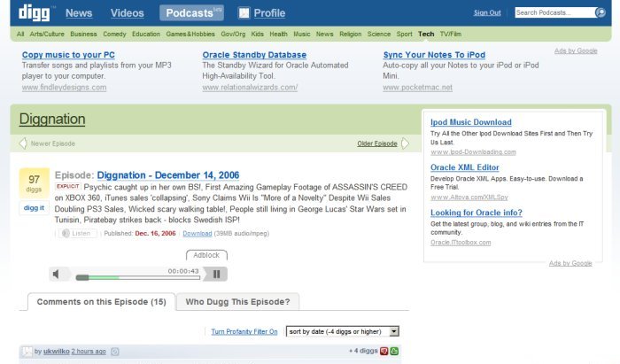Viewport: 620px width, 364px height.
Task: Click the top Ads by Google link
Action: tap(576, 50)
